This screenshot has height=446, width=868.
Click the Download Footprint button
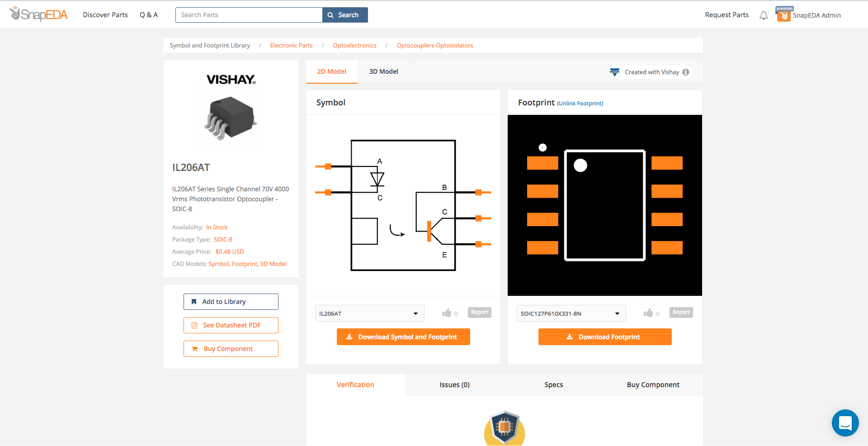click(605, 337)
